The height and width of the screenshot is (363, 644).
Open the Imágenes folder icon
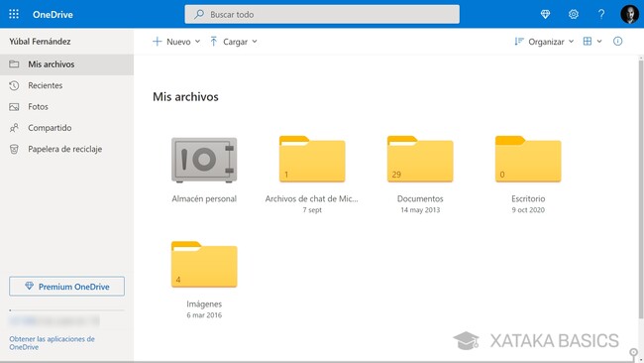pyautogui.click(x=204, y=264)
